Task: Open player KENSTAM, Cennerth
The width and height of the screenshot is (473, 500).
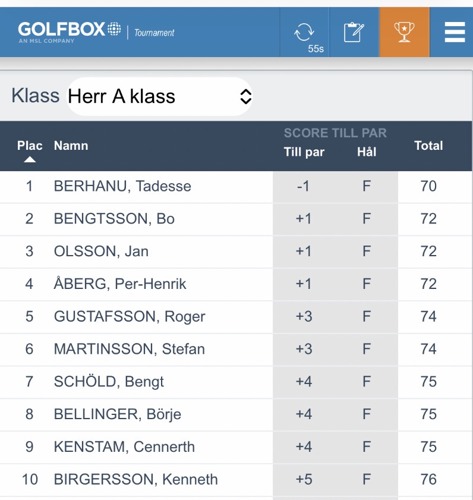Action: (x=124, y=447)
